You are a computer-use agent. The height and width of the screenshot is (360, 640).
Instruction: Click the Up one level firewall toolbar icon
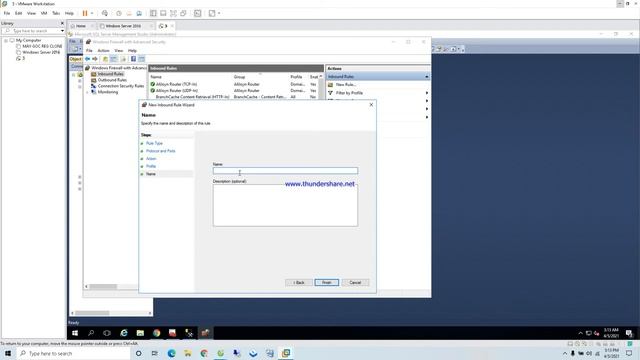[x=105, y=59]
